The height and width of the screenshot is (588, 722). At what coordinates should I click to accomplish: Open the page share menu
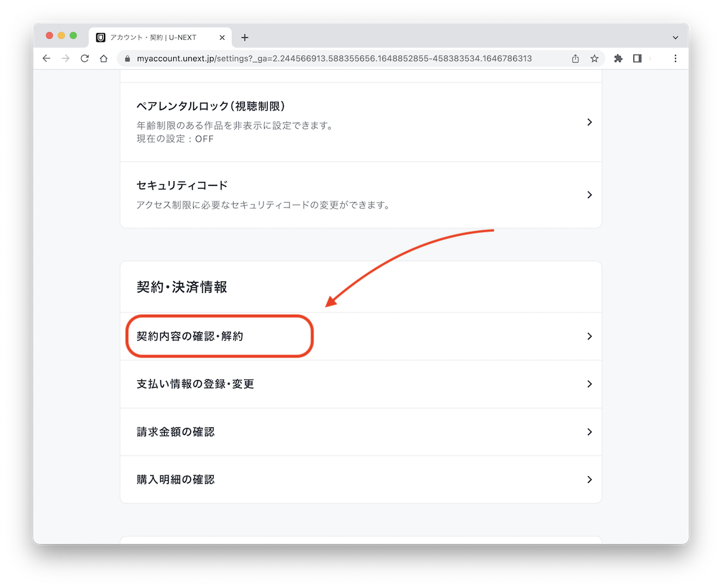tap(575, 58)
